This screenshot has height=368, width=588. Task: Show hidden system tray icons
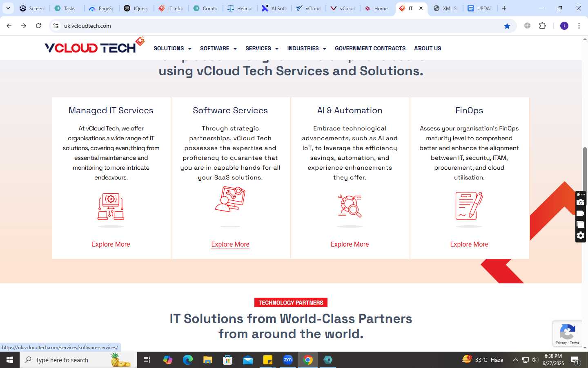click(515, 360)
